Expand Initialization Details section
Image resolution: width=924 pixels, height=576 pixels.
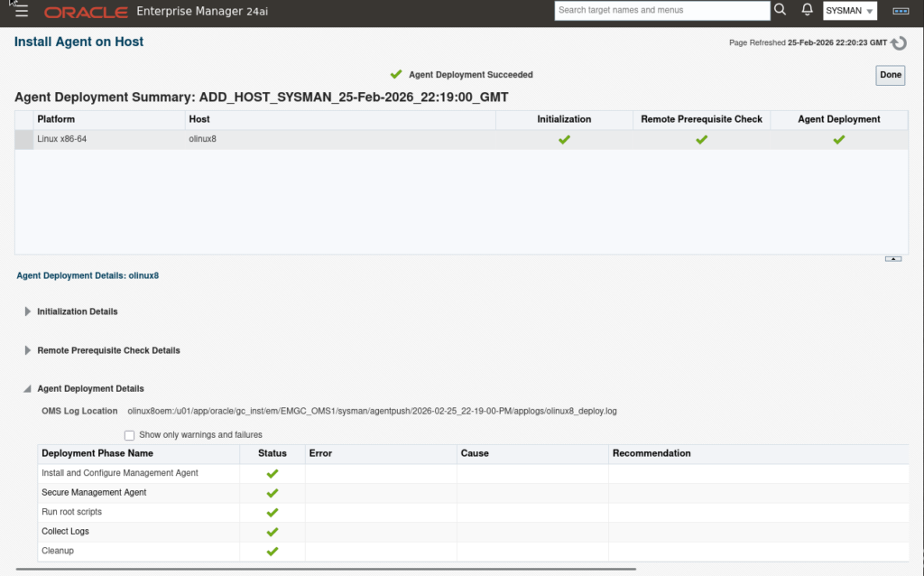[28, 311]
